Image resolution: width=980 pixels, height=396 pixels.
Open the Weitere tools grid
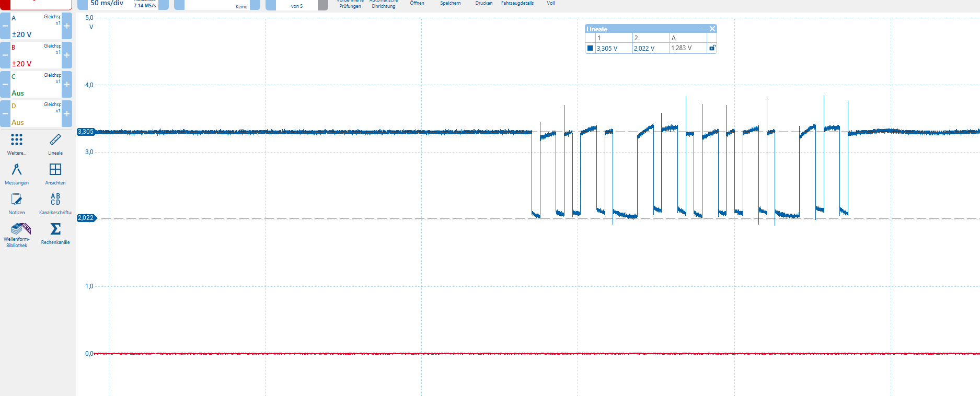[17, 144]
